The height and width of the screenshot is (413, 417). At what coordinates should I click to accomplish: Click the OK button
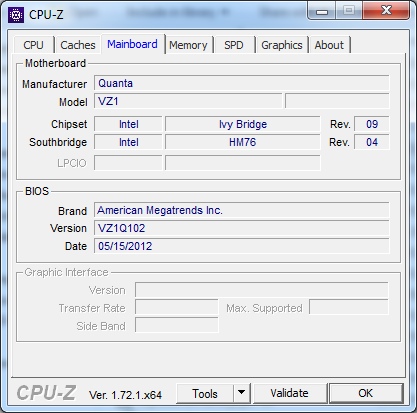[366, 393]
